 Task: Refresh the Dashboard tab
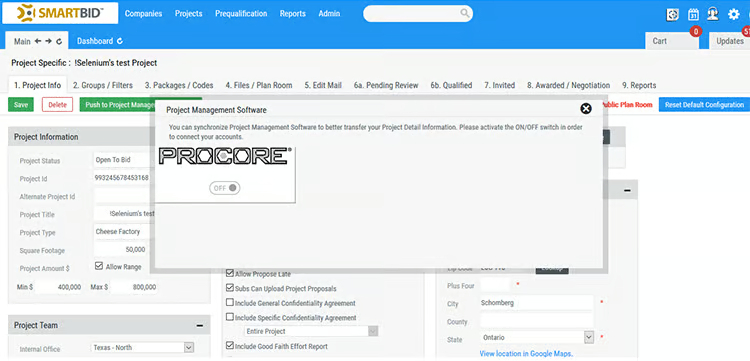click(120, 41)
